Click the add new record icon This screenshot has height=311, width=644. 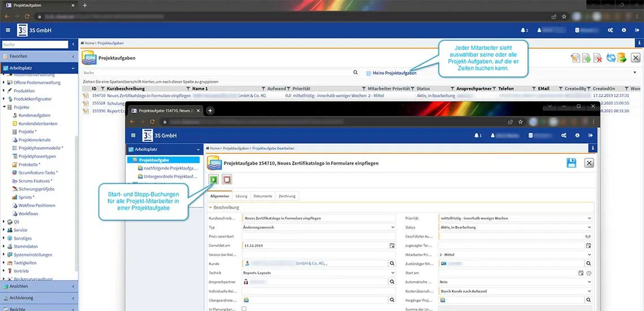pos(586,58)
